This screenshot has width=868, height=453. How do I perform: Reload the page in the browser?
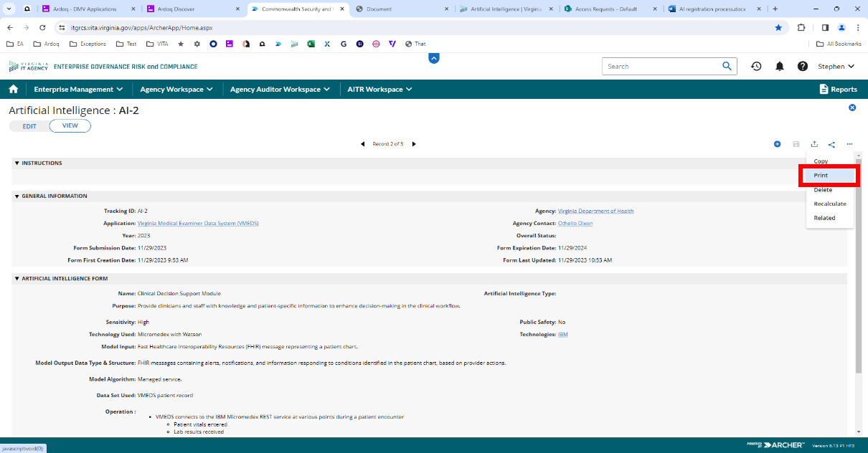tap(42, 27)
